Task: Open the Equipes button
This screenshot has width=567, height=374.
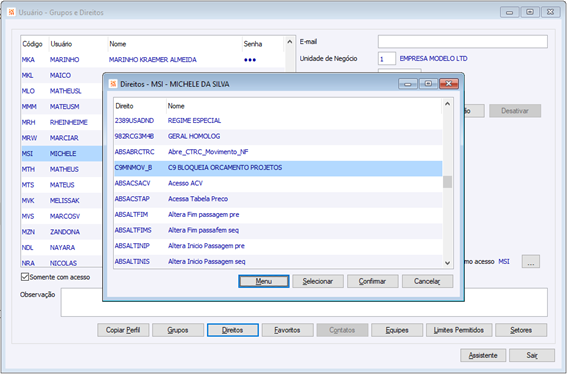Action: pyautogui.click(x=397, y=330)
